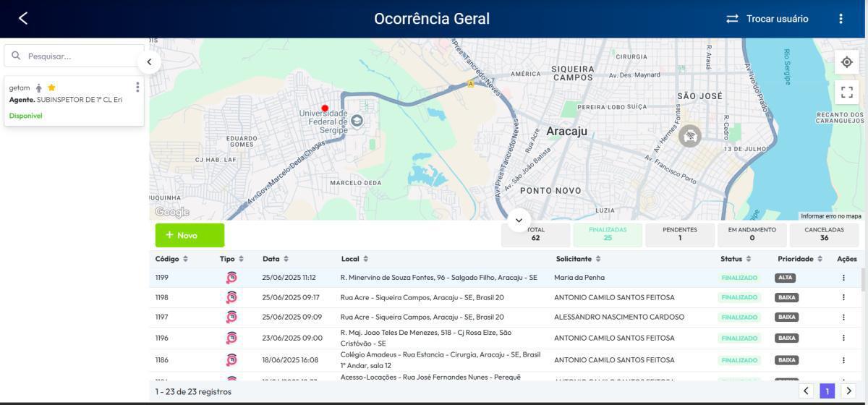Sort table by Status column
868x405 pixels.
(x=736, y=259)
